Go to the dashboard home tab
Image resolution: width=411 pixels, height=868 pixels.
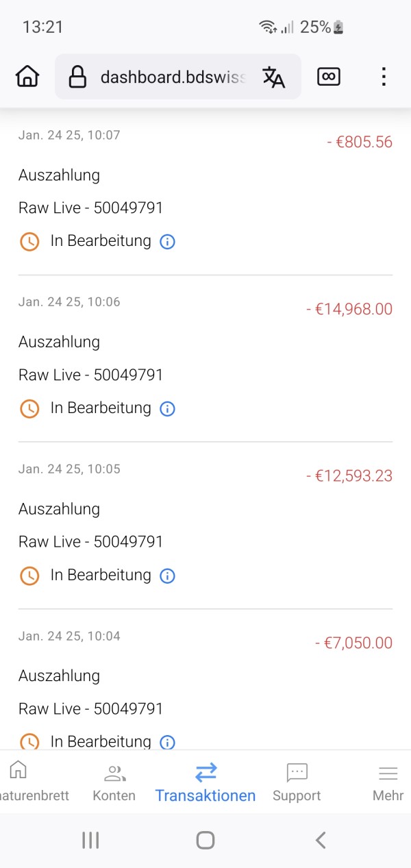(19, 782)
